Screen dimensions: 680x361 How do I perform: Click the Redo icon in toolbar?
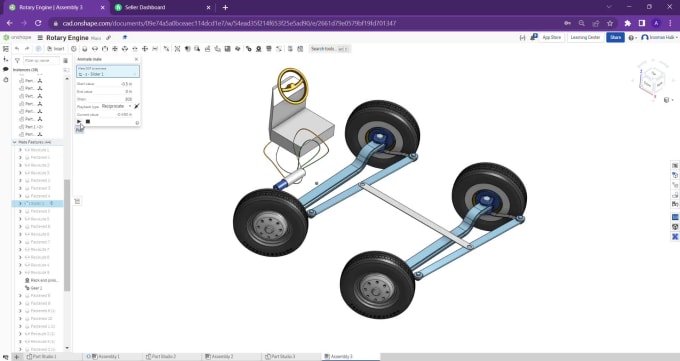coord(27,49)
